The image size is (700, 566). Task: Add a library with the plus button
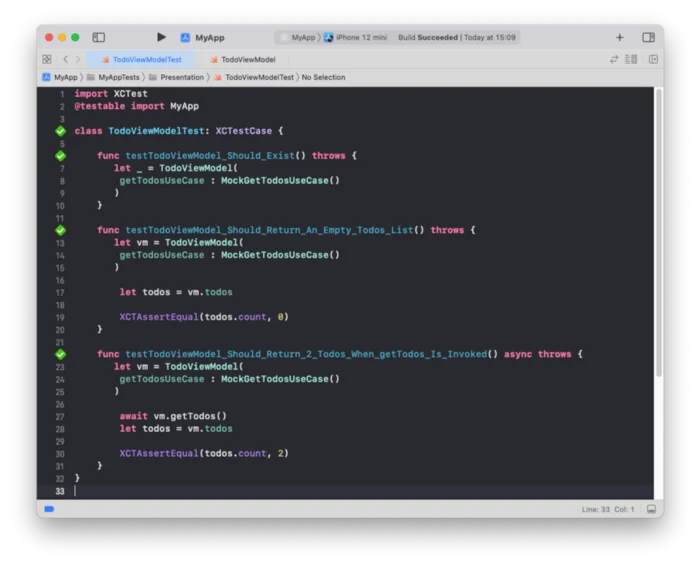pos(620,37)
